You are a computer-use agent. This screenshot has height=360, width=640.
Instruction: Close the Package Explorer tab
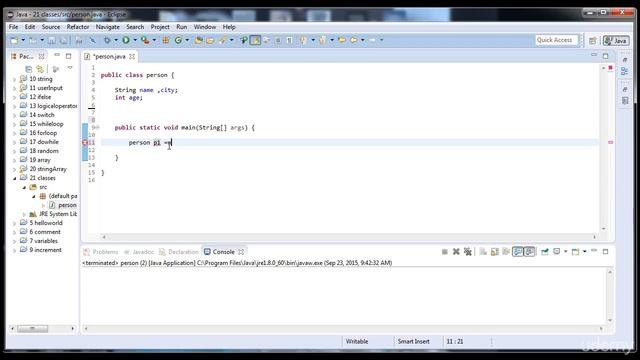[41, 56]
